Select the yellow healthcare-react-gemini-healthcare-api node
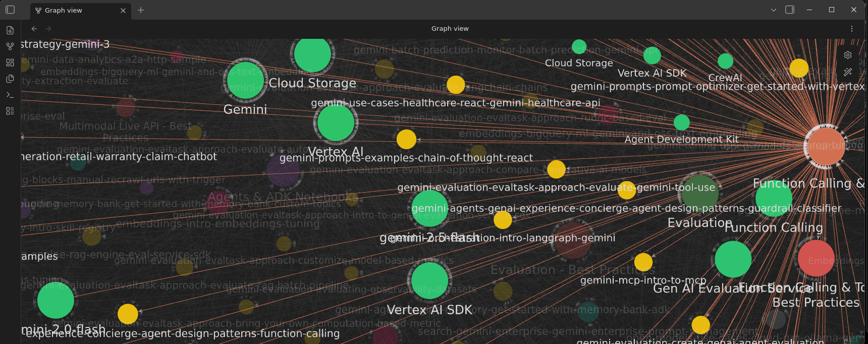 coord(456,85)
